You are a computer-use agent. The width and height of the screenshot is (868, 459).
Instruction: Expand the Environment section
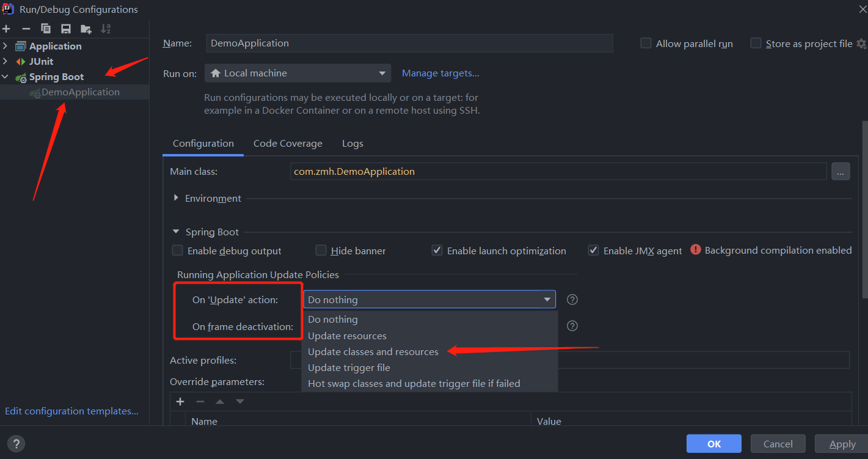point(176,198)
